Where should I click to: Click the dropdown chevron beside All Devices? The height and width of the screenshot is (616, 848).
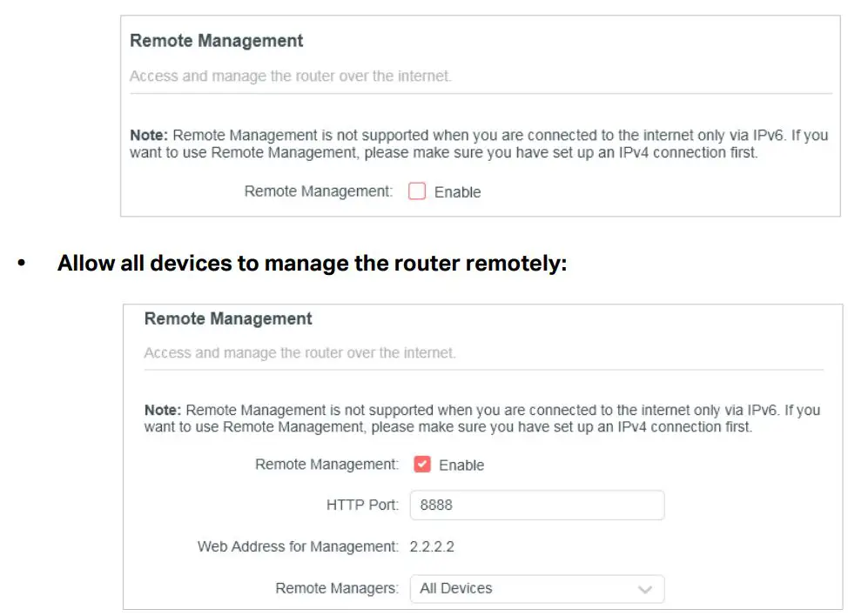[x=644, y=588]
